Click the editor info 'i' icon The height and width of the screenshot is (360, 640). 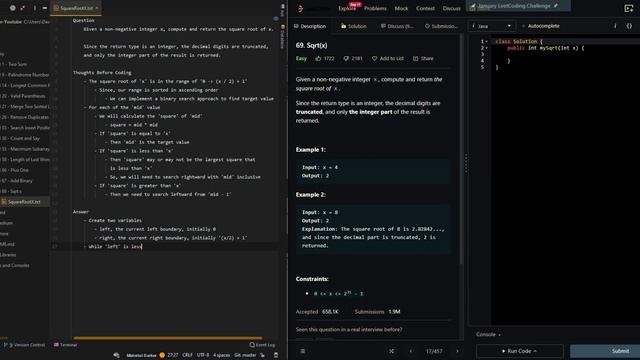pos(615,26)
